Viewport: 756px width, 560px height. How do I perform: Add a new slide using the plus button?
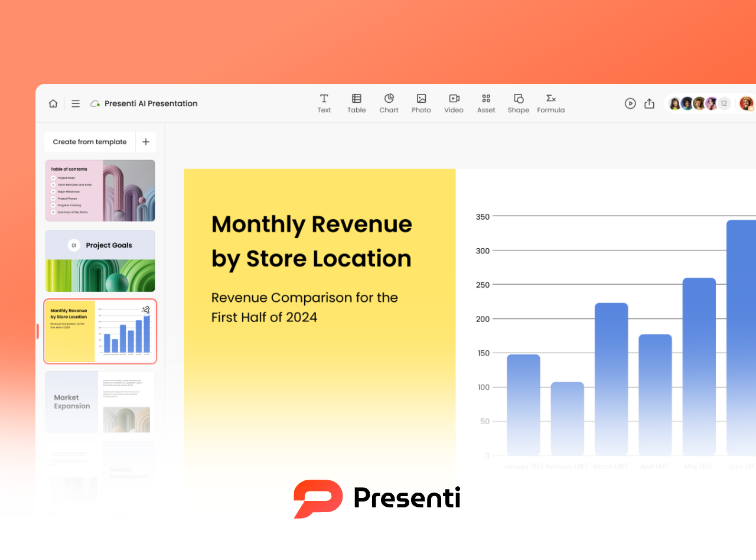(146, 142)
